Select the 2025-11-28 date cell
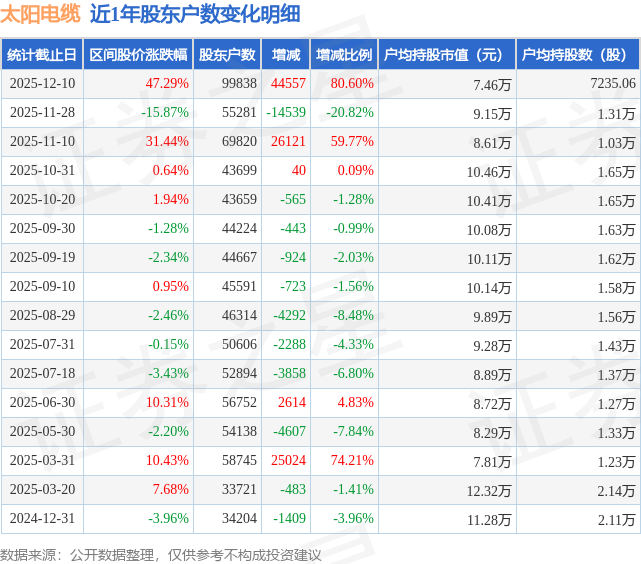This screenshot has height=564, width=641. click(42, 112)
